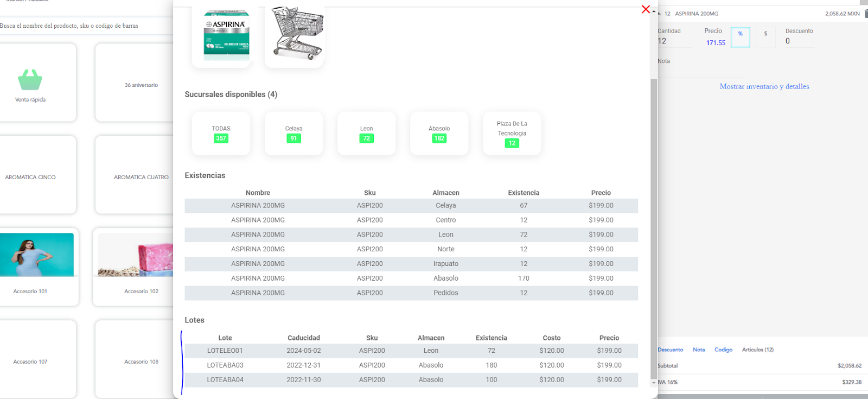Click the green Venta rápida basket icon

pos(30,80)
